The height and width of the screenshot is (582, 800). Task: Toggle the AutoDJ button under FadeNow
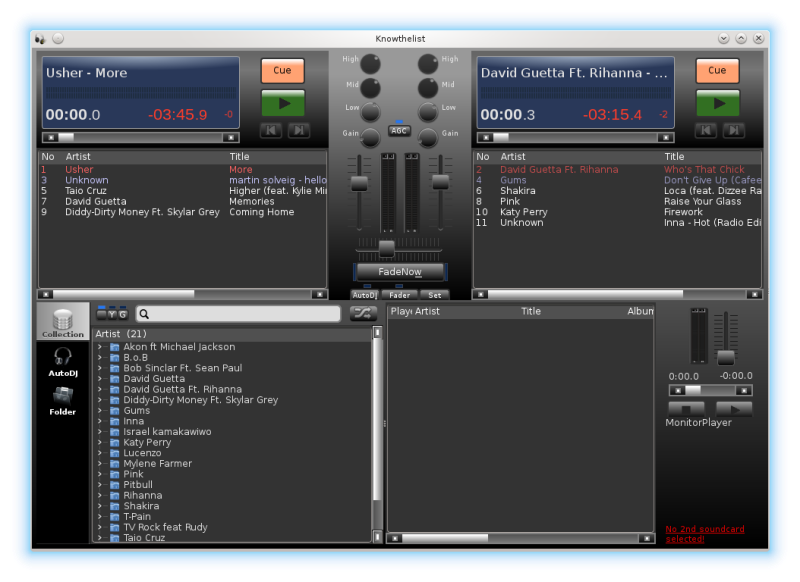364,295
